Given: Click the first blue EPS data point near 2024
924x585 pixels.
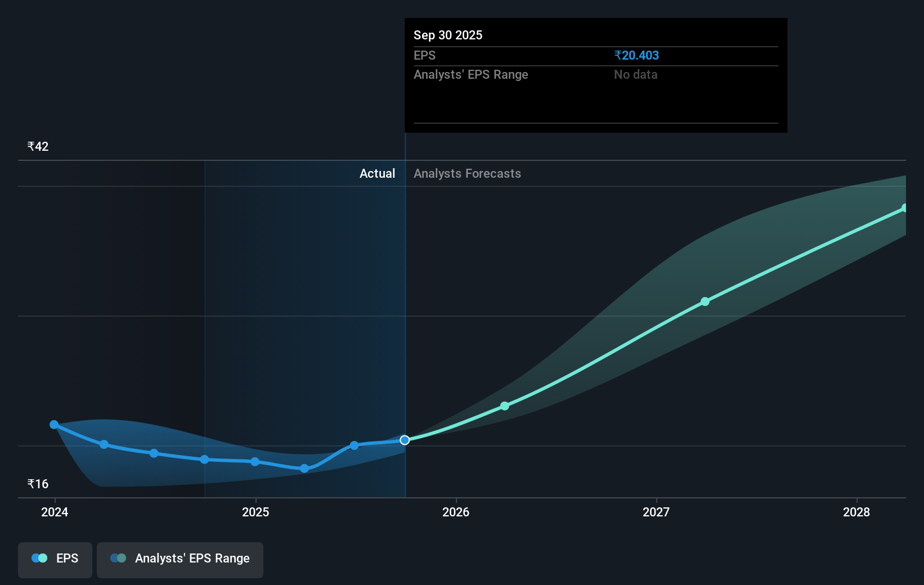Looking at the screenshot, I should (x=53, y=425).
